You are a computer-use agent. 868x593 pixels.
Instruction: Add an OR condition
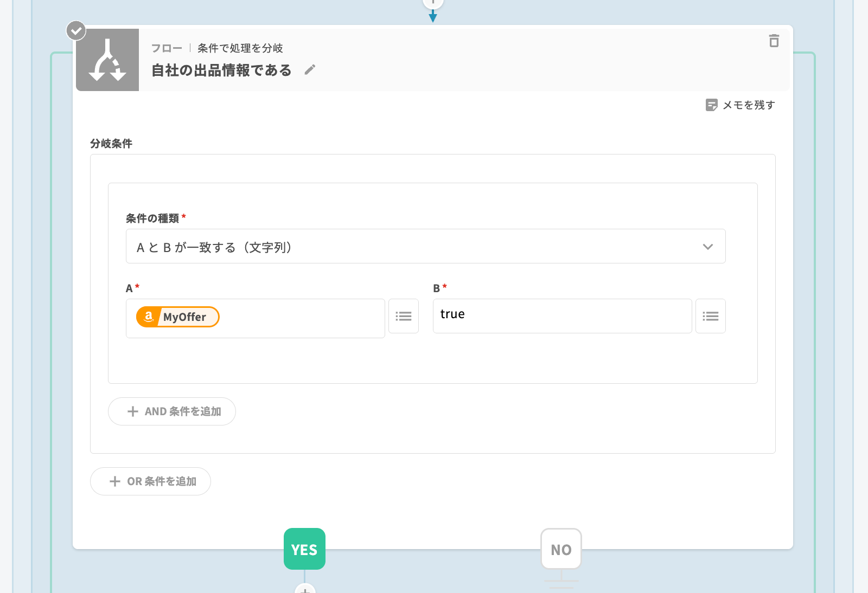tap(150, 481)
